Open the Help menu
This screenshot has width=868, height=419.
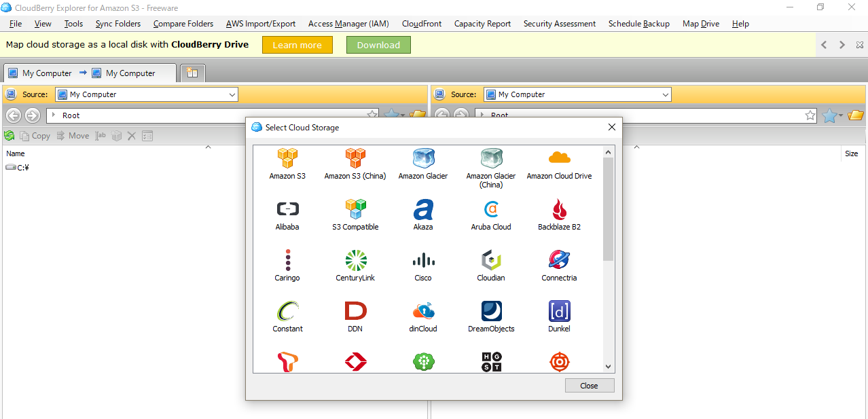740,23
